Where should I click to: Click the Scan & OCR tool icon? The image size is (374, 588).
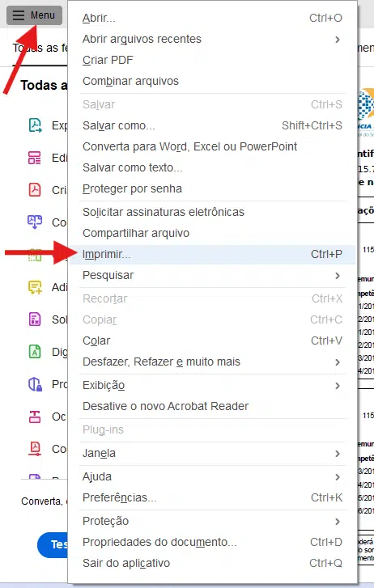(35, 352)
